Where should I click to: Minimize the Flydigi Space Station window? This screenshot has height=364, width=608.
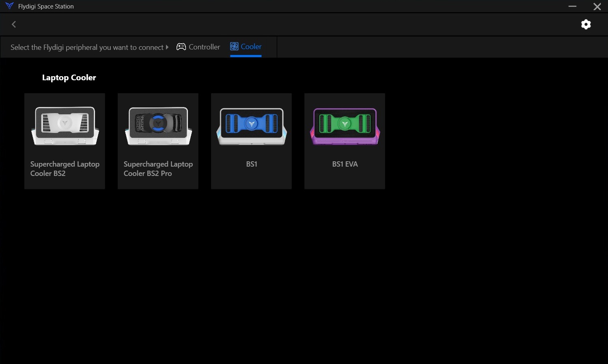click(572, 6)
